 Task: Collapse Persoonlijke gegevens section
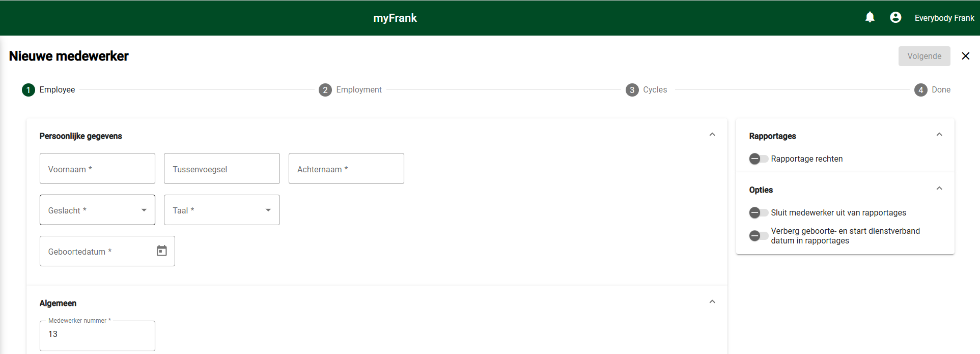pos(712,135)
